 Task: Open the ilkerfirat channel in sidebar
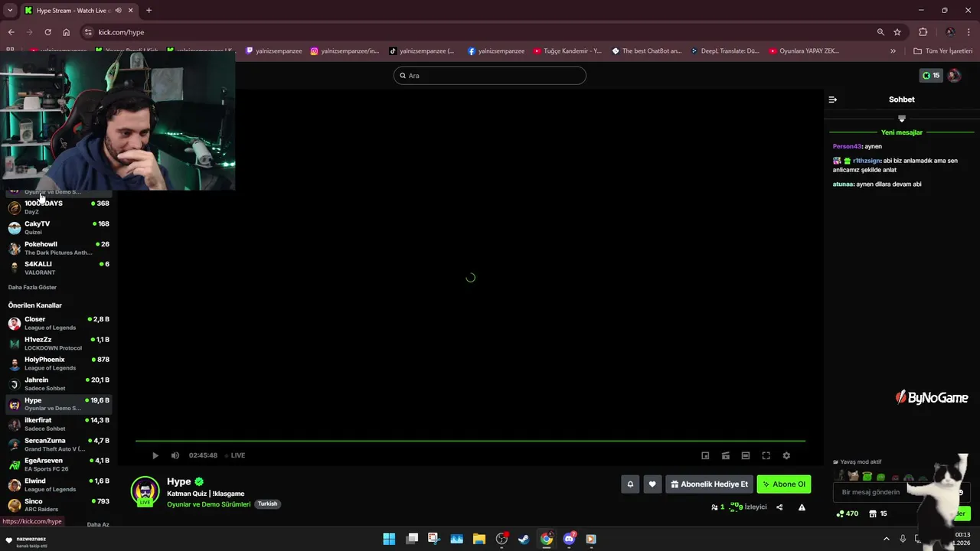tap(59, 424)
